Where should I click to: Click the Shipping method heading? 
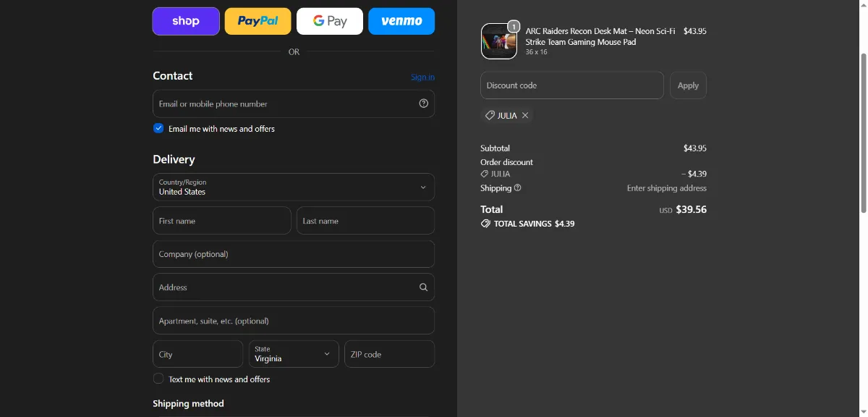[x=188, y=404]
